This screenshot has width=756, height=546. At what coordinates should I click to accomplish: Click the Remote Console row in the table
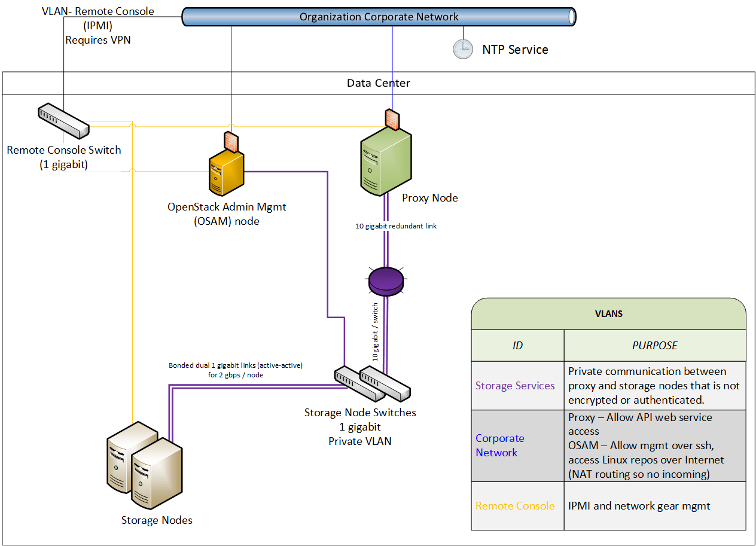pos(515,505)
